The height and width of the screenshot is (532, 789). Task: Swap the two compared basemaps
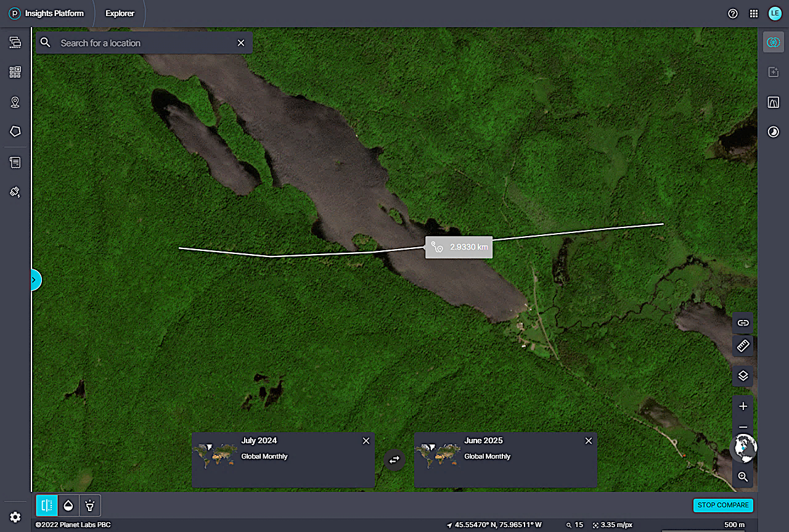coord(394,459)
